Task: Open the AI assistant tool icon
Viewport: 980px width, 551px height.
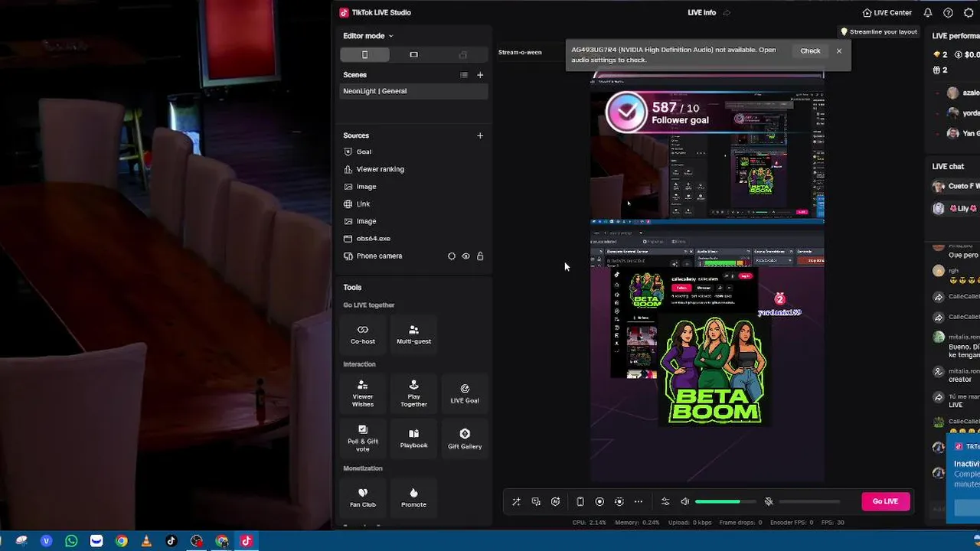Action: tap(556, 502)
